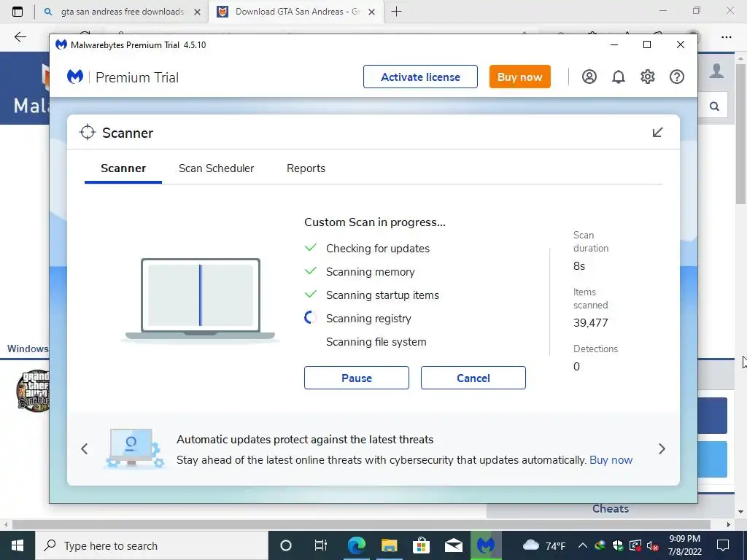747x560 pixels.
Task: Close the gta san andreas search browser tab
Action: [197, 12]
